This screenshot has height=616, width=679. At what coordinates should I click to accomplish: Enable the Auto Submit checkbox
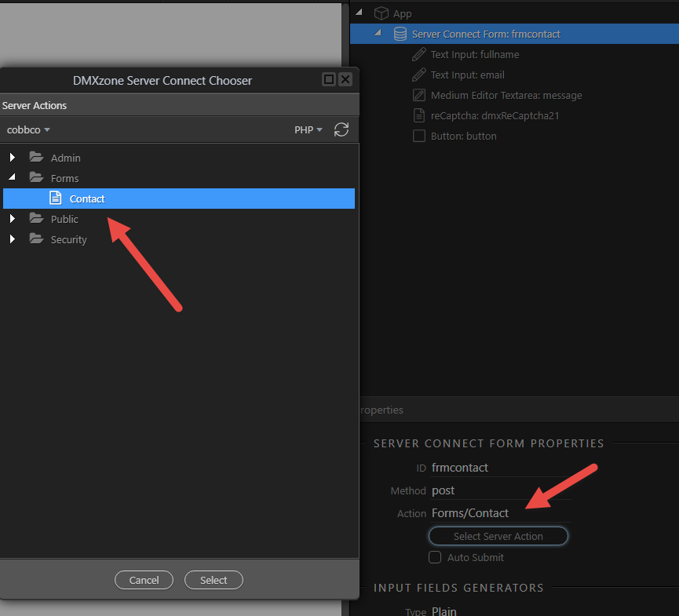435,557
